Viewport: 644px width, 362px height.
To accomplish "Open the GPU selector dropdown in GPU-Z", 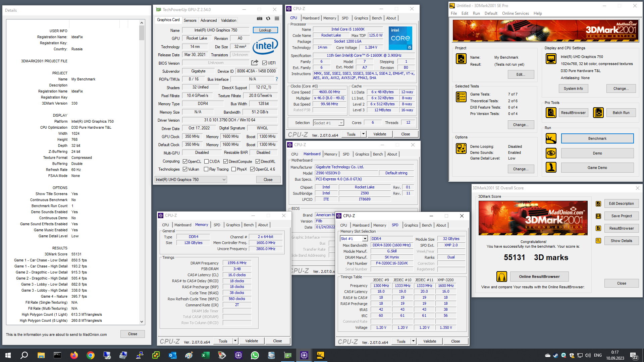I will [x=191, y=180].
